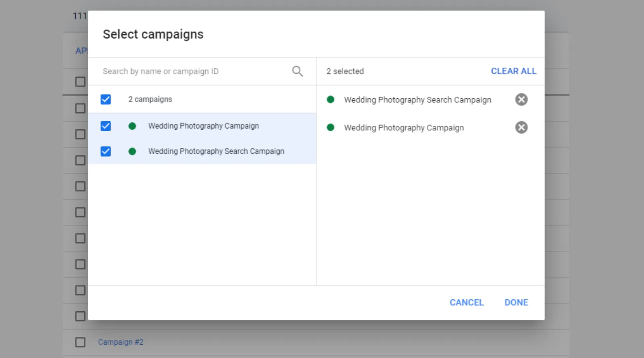This screenshot has width=644, height=358.
Task: Tick the Campaign #2 row checkbox behind the dialog
Action: click(80, 342)
